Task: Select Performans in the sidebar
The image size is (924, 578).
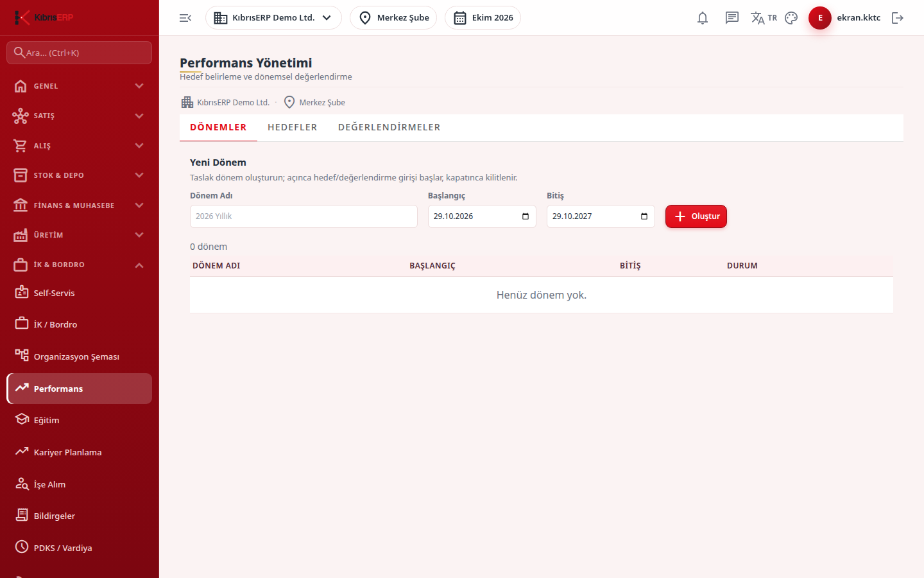Action: click(80, 389)
